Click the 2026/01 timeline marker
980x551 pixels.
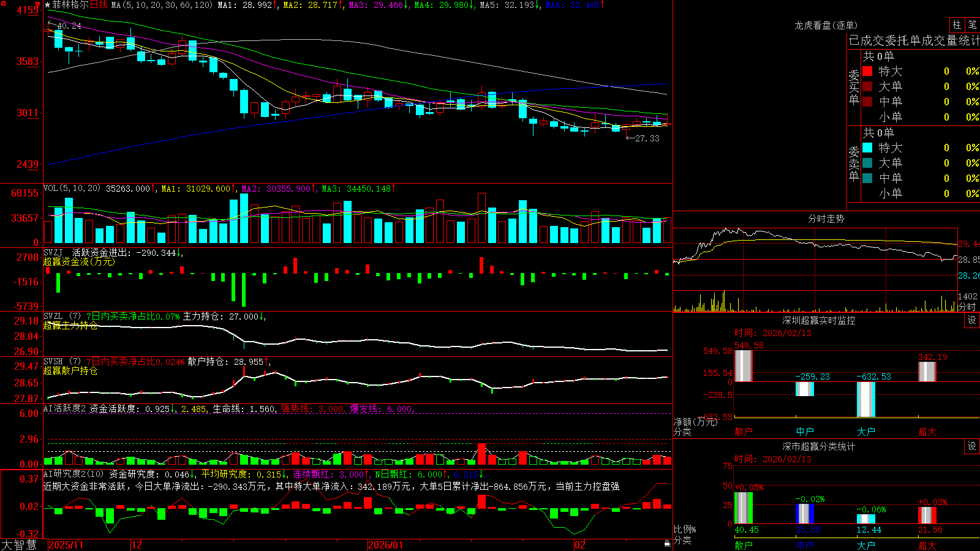coord(385,544)
